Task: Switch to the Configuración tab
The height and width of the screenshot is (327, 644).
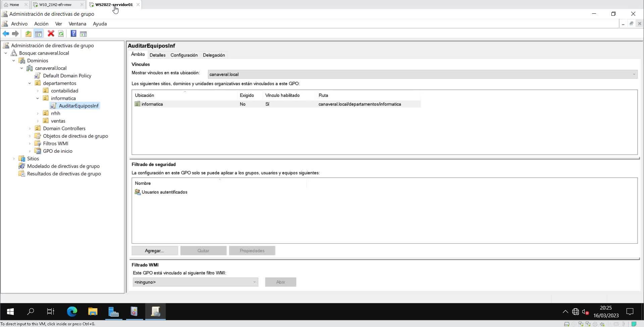Action: 184,55
